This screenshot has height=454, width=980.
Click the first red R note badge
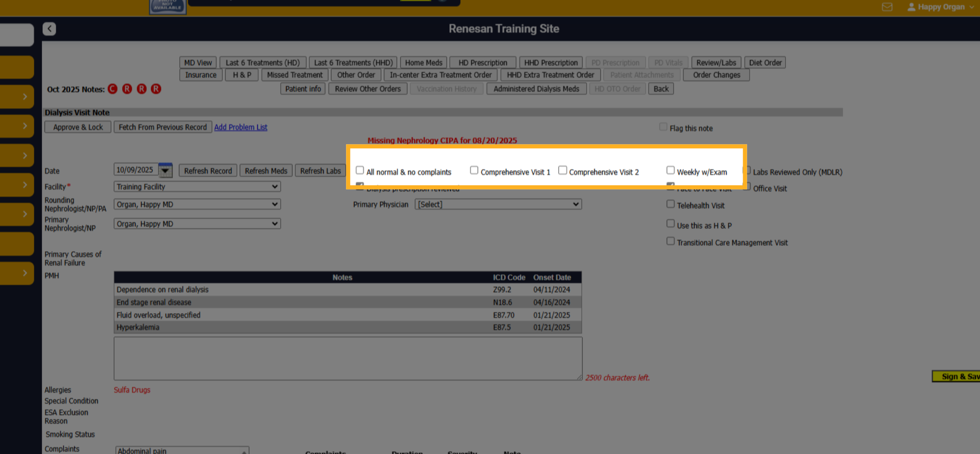pyautogui.click(x=127, y=89)
